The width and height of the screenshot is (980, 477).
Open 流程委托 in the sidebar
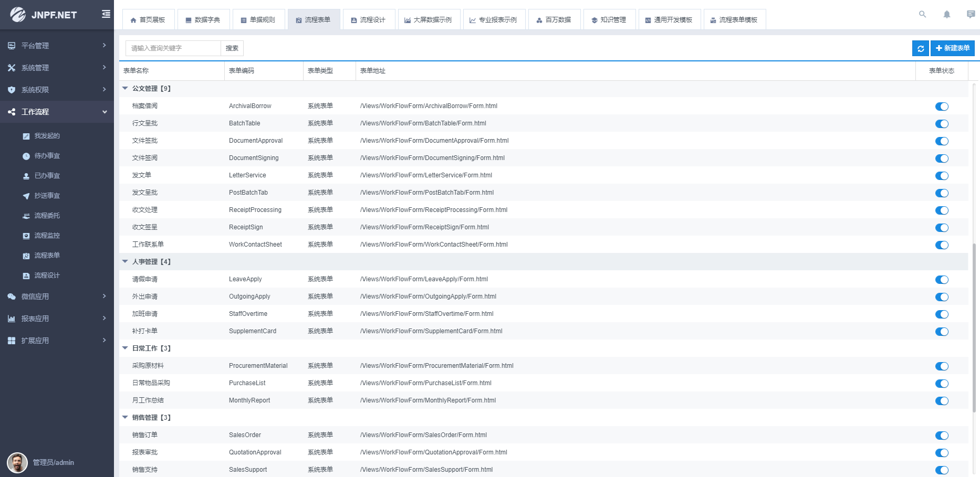[x=47, y=216]
